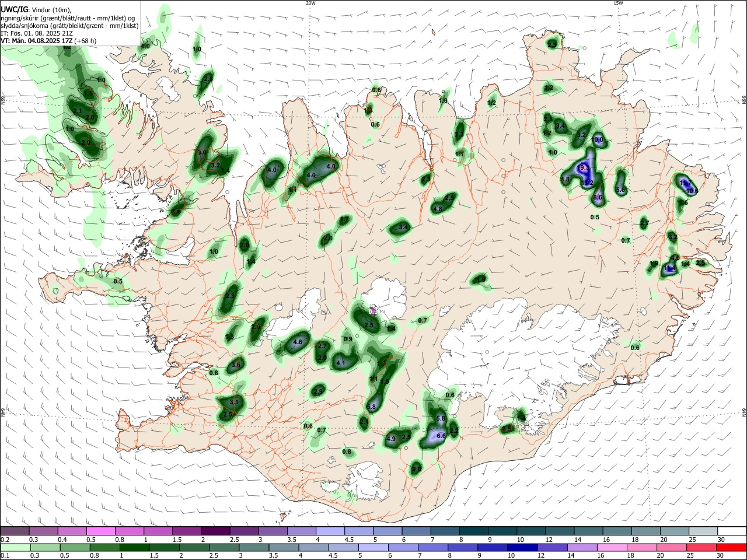This screenshot has height=560, width=747.
Task: Click the bright red 30 swatch in the bottom legend row
Action: (x=731, y=547)
